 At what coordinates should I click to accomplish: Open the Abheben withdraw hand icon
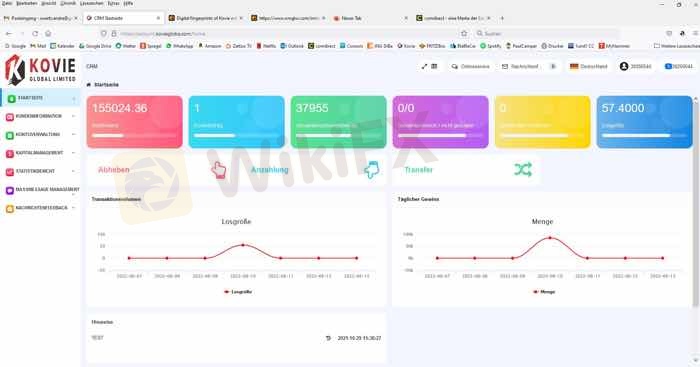219,170
